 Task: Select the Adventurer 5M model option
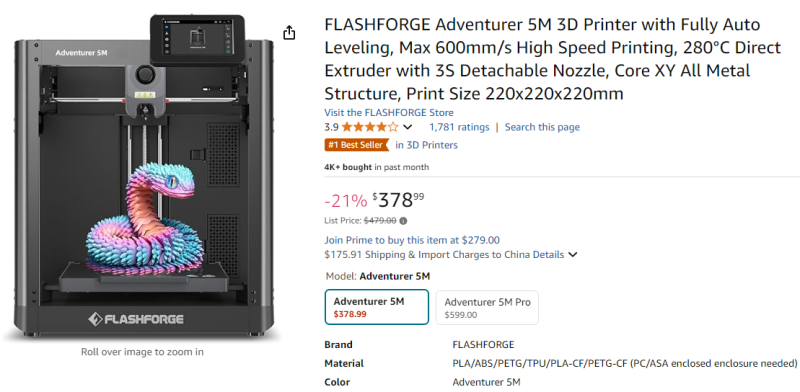point(377,307)
